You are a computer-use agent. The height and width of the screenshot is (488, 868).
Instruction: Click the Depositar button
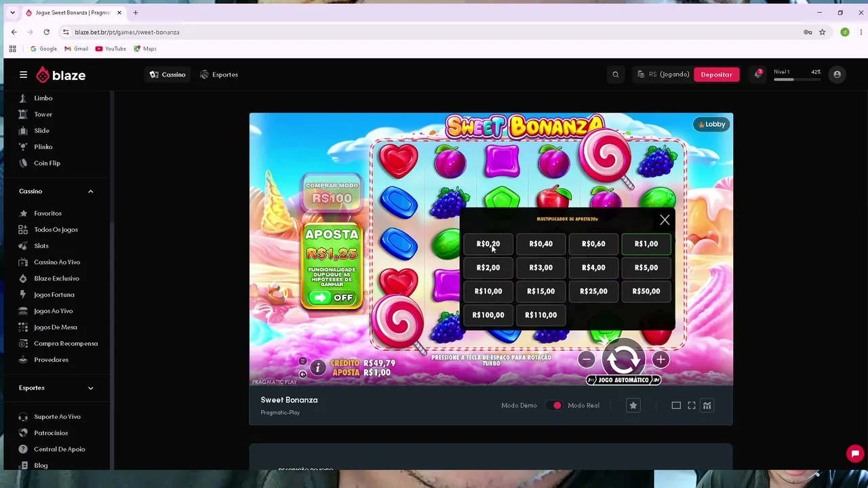click(x=716, y=75)
